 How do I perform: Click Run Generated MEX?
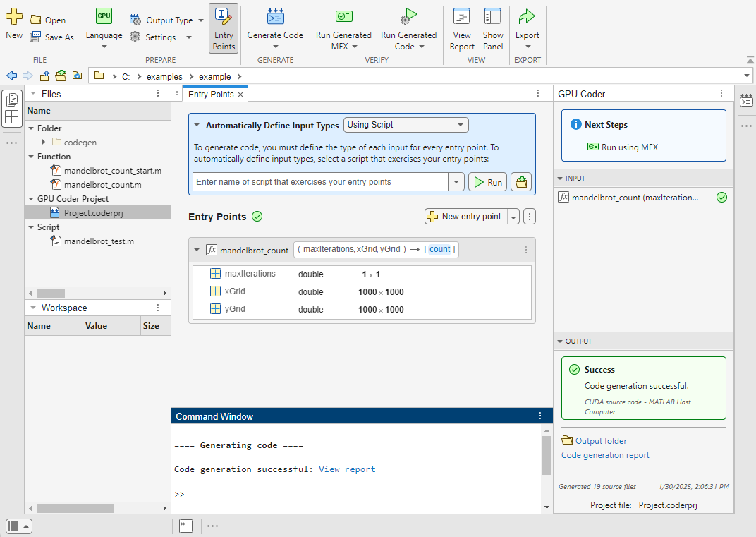pos(343,29)
